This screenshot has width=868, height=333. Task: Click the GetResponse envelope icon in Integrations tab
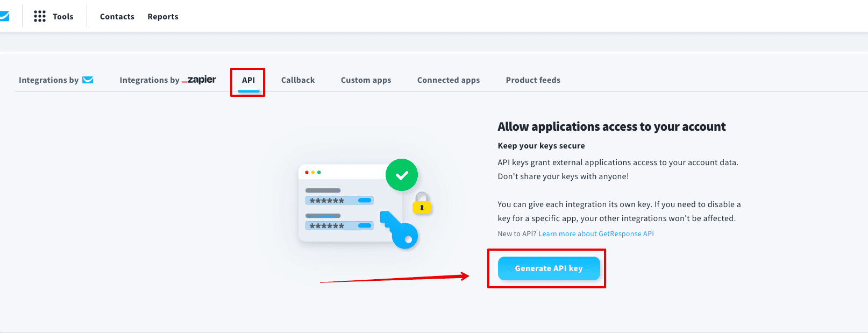pyautogui.click(x=88, y=80)
